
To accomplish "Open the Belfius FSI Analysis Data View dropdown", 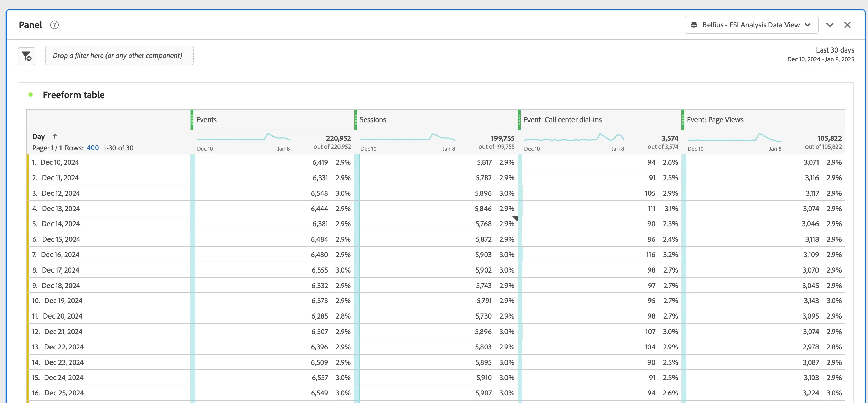I will click(x=751, y=25).
